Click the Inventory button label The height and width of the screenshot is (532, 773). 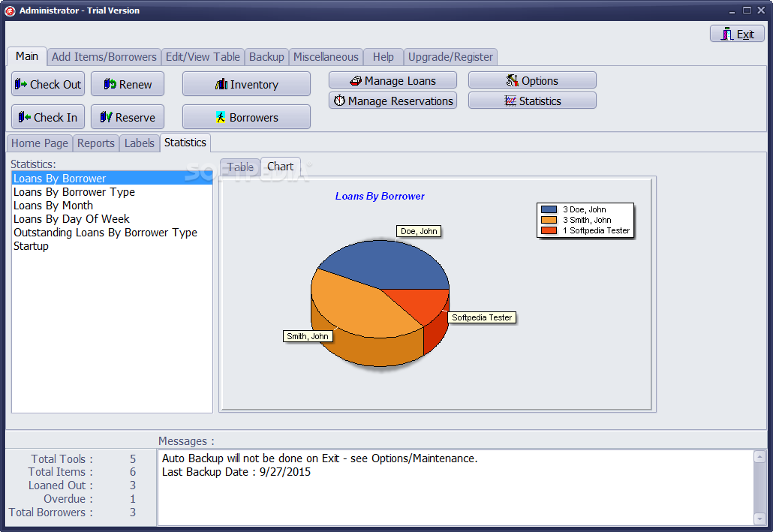tap(254, 84)
